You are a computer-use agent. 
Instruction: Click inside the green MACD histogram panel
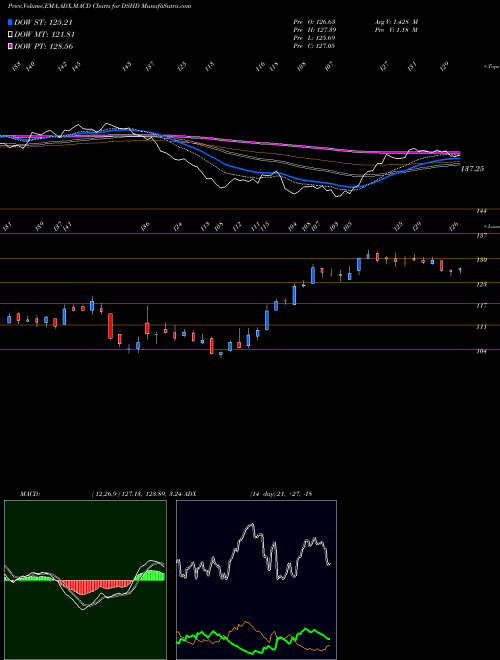tap(85, 580)
